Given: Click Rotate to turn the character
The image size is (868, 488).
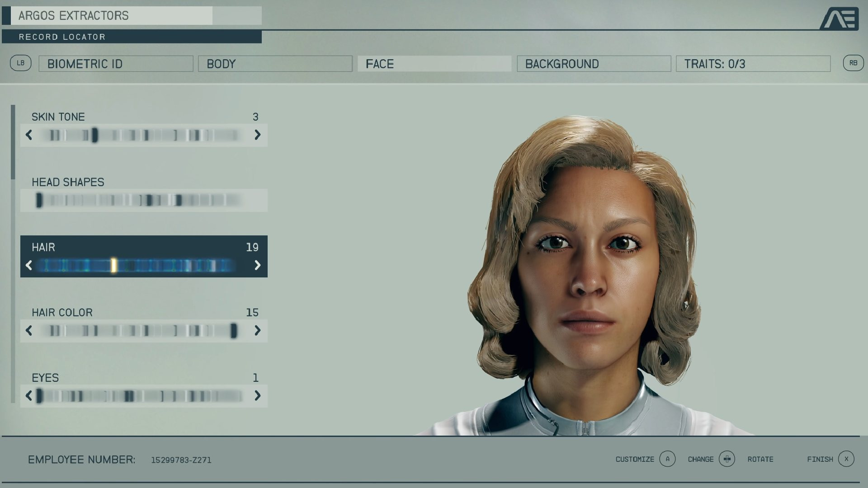Looking at the screenshot, I should pos(761,459).
